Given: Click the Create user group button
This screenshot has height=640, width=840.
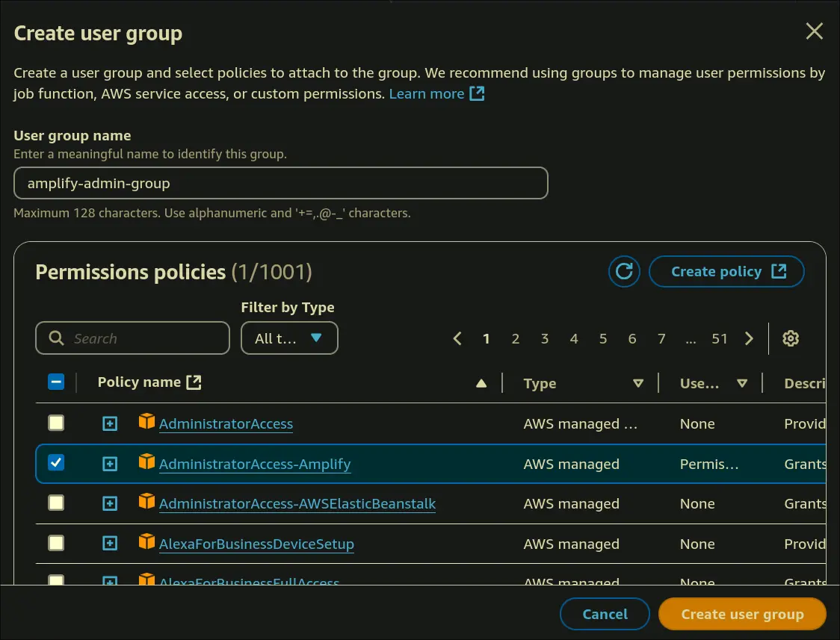Looking at the screenshot, I should tap(741, 614).
